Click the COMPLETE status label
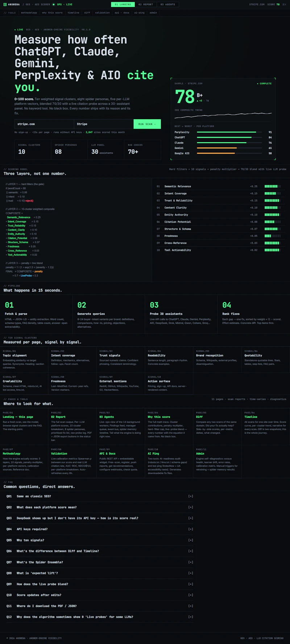Viewport: 290px width, 644px height. (x=264, y=84)
